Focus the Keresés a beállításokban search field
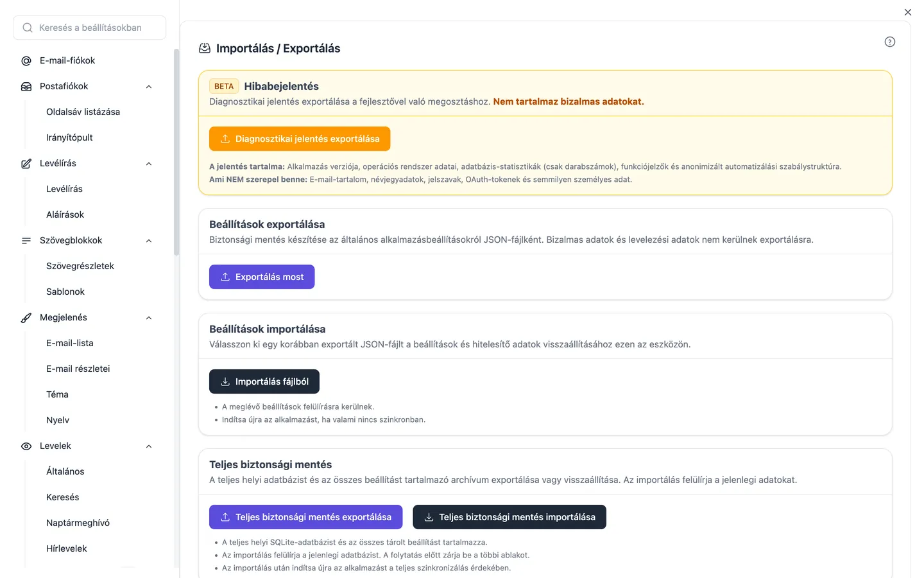This screenshot has height=578, width=924. (x=90, y=28)
